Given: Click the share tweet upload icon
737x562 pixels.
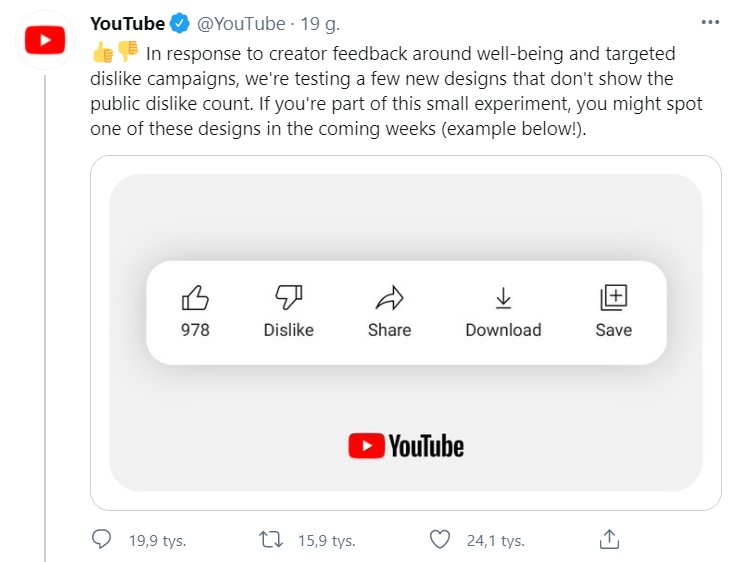Looking at the screenshot, I should (x=608, y=539).
